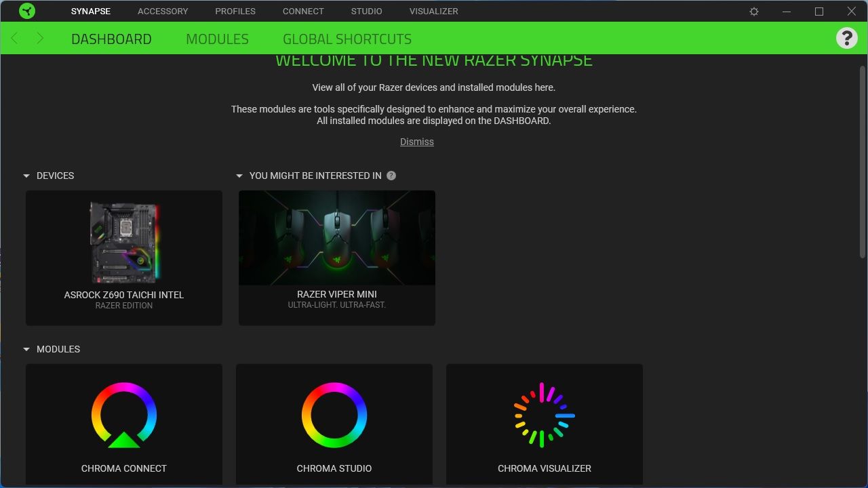
Task: Select the Global Shortcuts sub-tab
Action: point(347,39)
